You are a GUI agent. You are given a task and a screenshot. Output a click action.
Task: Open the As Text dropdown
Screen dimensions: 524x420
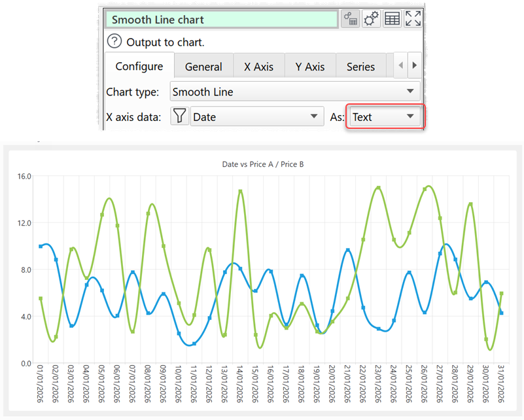(385, 116)
